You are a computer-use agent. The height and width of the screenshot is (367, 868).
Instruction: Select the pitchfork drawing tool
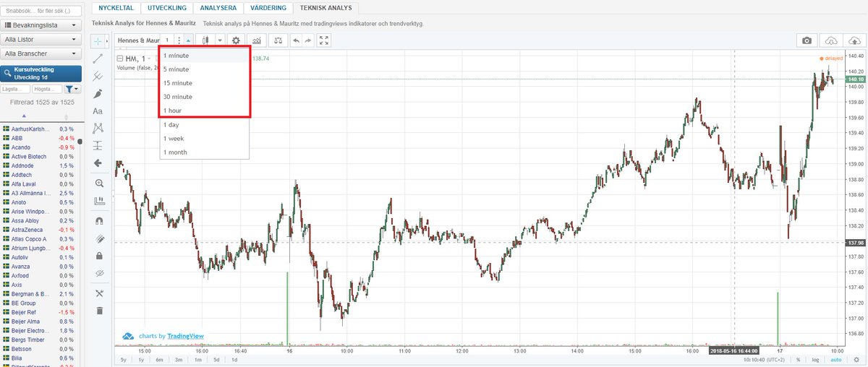(x=98, y=76)
